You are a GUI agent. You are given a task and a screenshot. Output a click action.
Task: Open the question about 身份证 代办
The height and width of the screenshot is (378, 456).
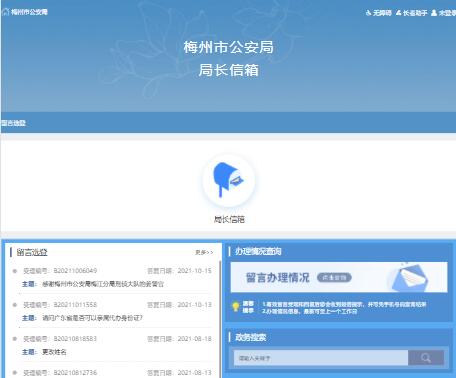click(92, 318)
